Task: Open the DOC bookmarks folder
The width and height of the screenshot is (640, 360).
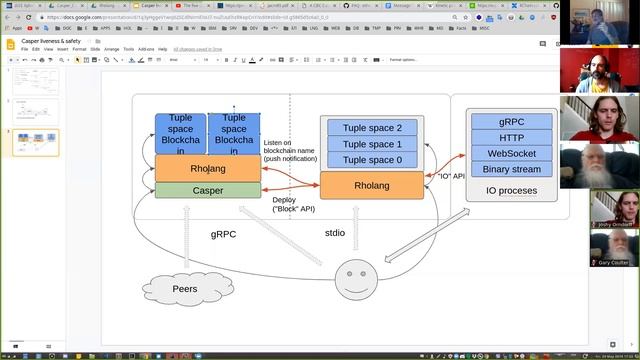Action: pos(63,29)
